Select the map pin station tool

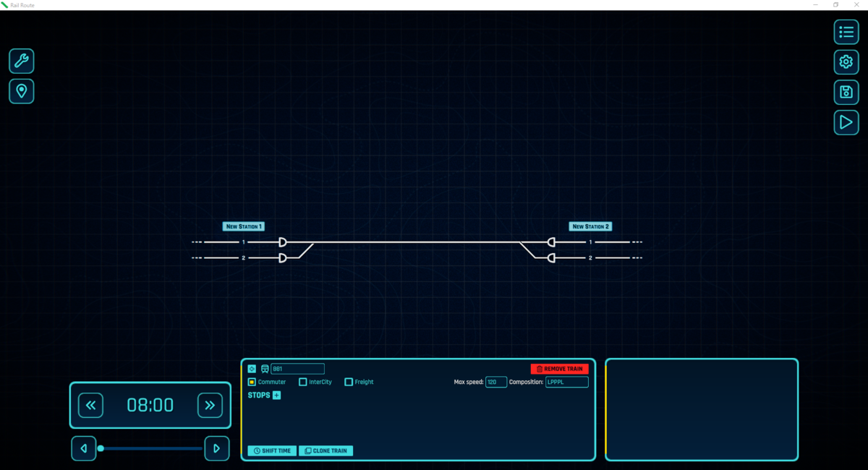(x=22, y=91)
